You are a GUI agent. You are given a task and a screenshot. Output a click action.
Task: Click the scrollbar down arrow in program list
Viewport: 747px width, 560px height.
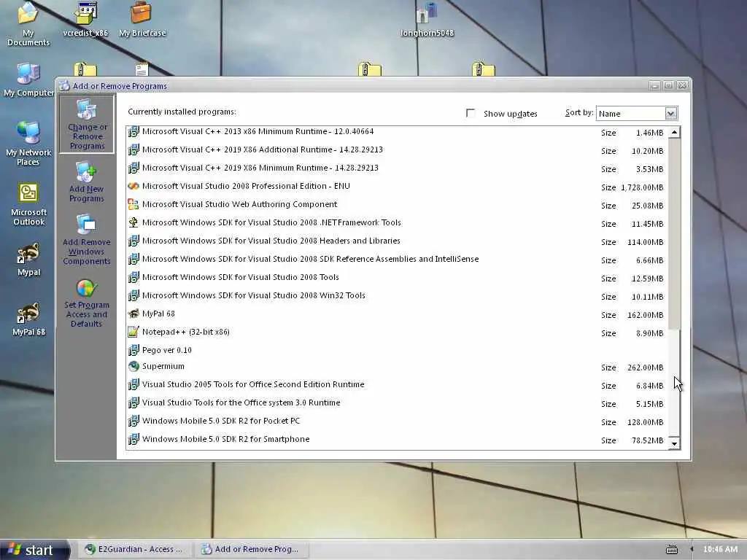tap(674, 443)
